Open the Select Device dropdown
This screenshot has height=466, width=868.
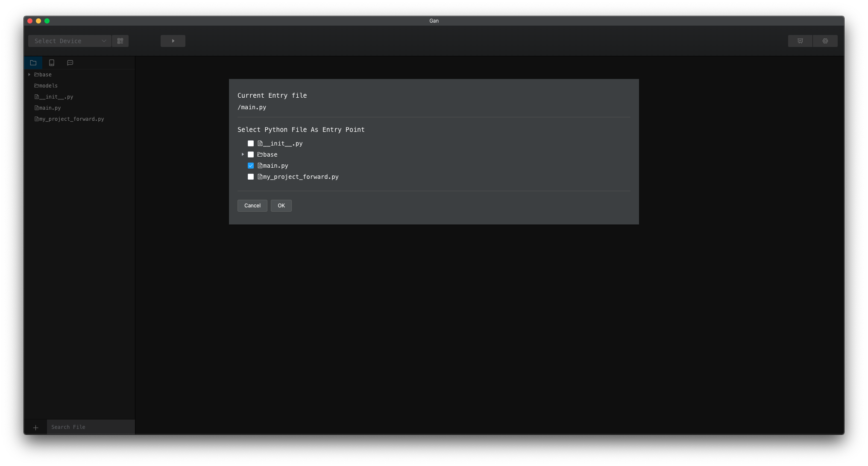[70, 41]
